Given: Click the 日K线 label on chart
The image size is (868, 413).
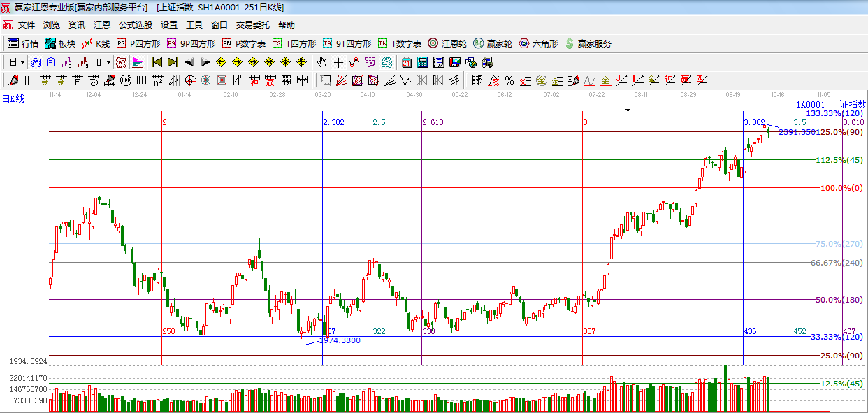Looking at the screenshot, I should click(x=13, y=99).
